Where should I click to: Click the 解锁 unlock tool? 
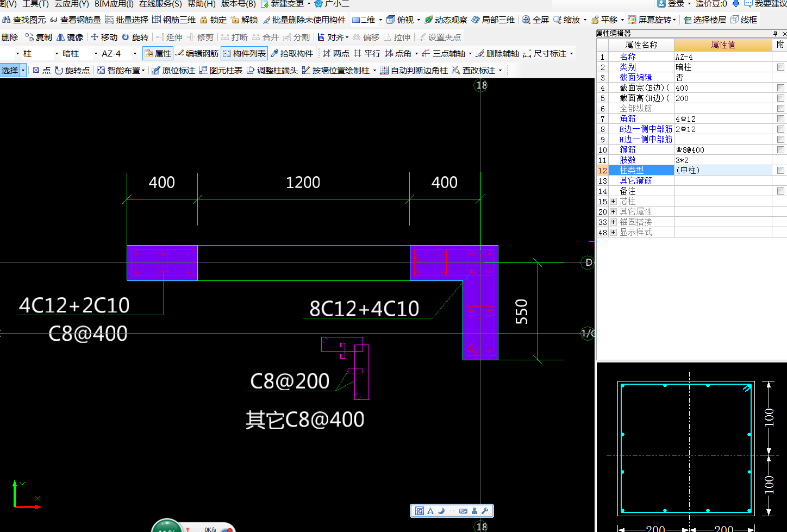click(245, 20)
